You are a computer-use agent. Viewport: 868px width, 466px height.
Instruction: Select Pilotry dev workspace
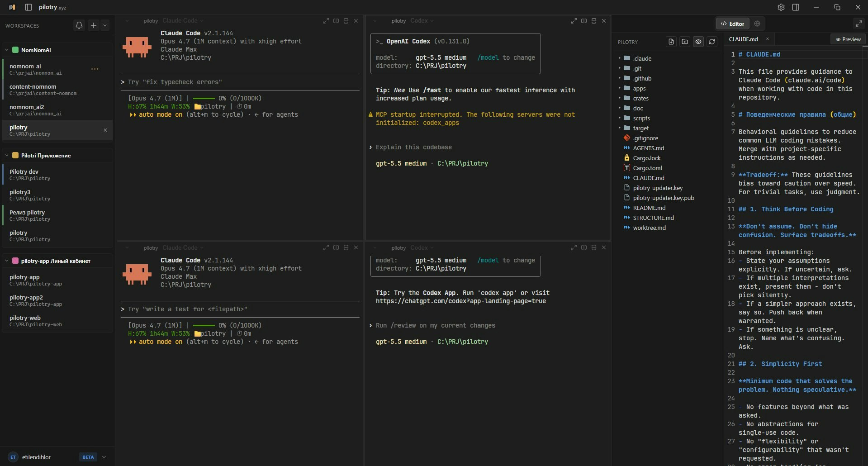[57, 175]
